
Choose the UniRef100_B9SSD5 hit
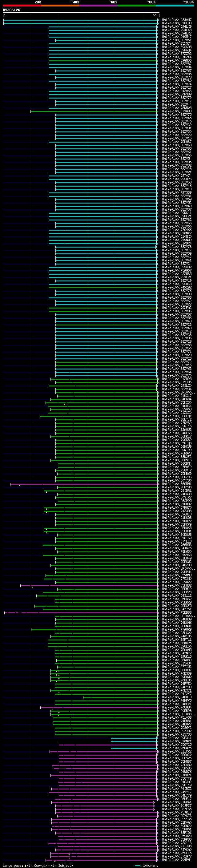[177, 47]
